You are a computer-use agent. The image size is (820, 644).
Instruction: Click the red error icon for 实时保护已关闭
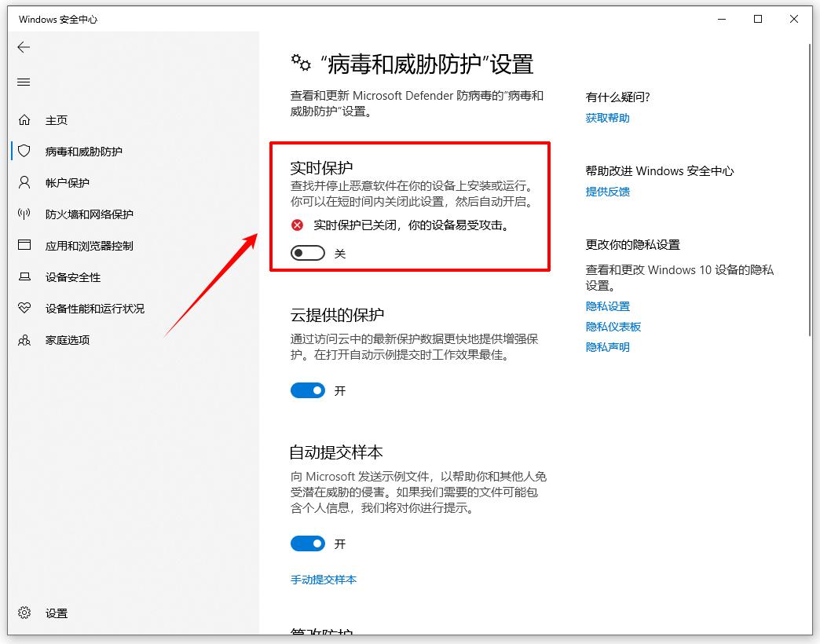coord(297,225)
